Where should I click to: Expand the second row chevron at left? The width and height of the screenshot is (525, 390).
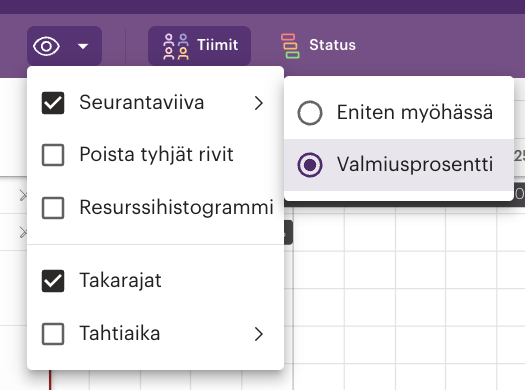pos(23,232)
